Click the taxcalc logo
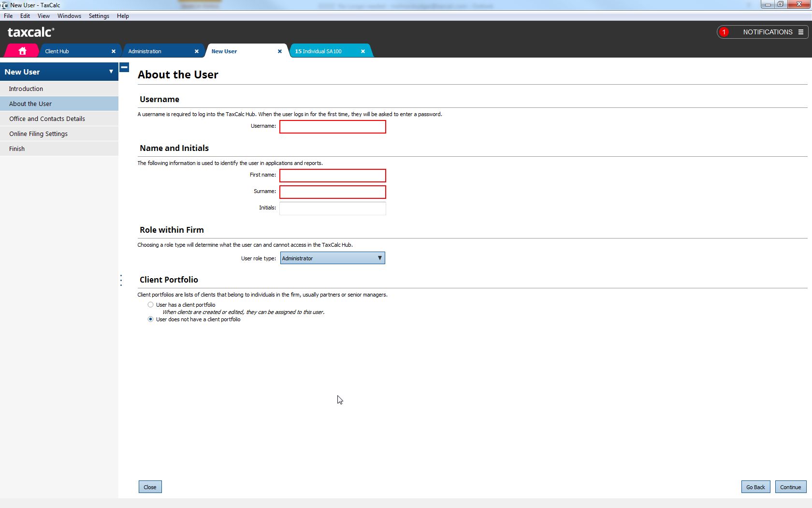This screenshot has width=812, height=508. (x=30, y=32)
